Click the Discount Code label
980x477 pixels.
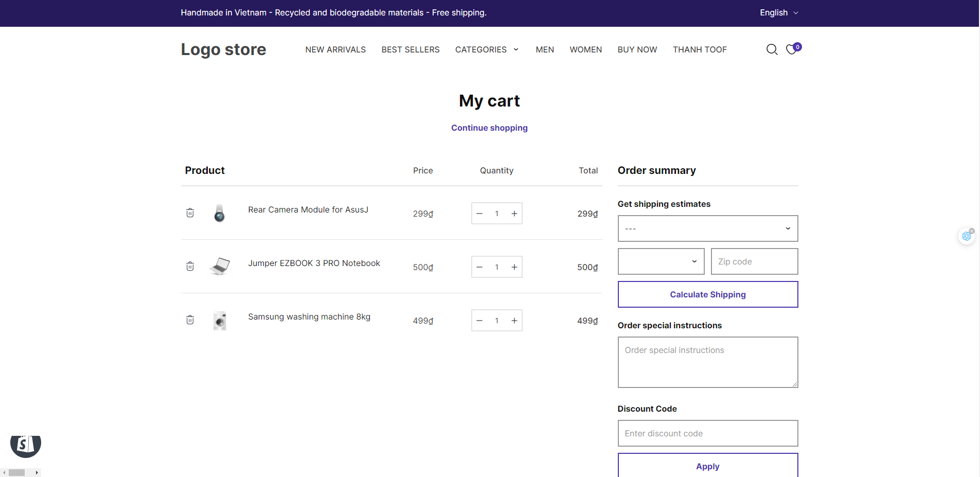click(647, 409)
